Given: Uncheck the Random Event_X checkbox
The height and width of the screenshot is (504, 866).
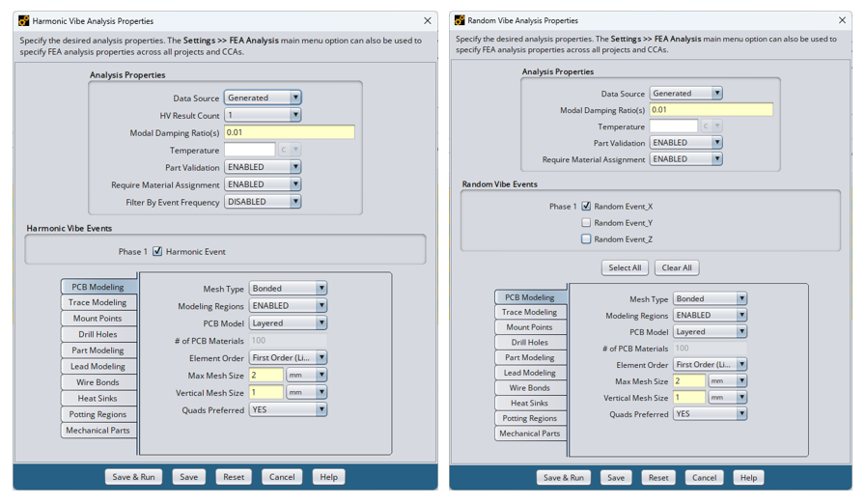Looking at the screenshot, I should 586,207.
